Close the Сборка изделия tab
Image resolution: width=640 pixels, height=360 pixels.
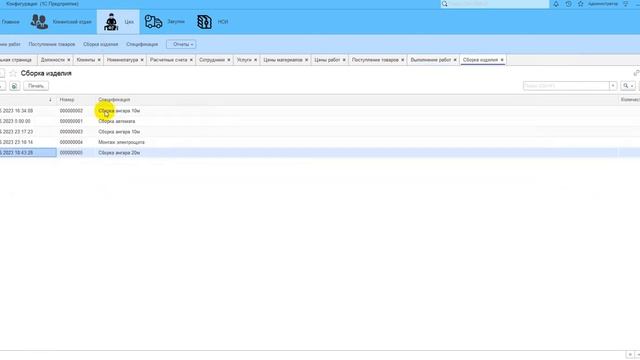[502, 60]
